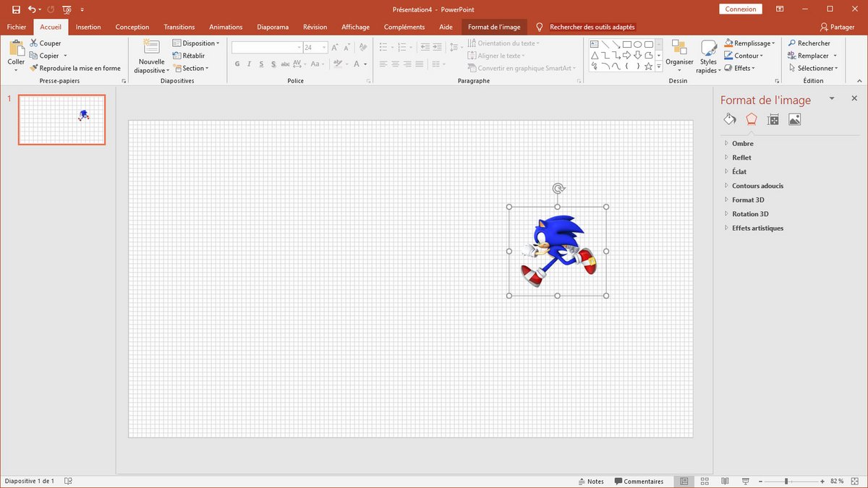Select the rectangle shape in the shapes gallery
Image resolution: width=868 pixels, height=488 pixels.
pos(627,44)
